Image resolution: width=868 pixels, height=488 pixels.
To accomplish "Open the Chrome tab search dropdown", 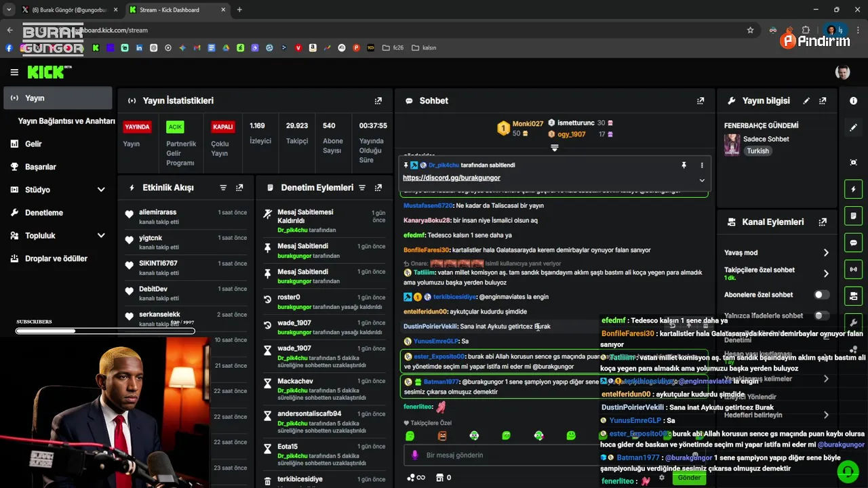I will (9, 9).
